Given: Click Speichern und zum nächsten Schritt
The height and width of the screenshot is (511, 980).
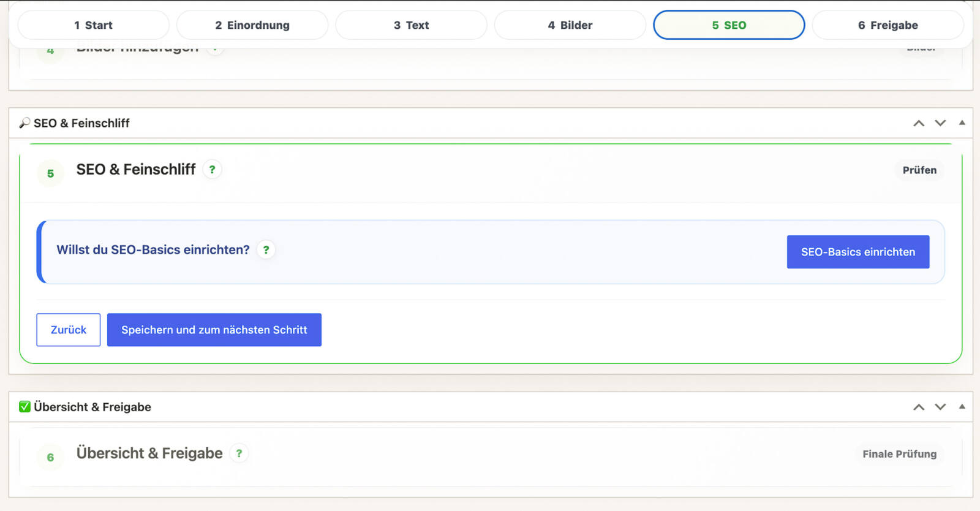Looking at the screenshot, I should [214, 330].
